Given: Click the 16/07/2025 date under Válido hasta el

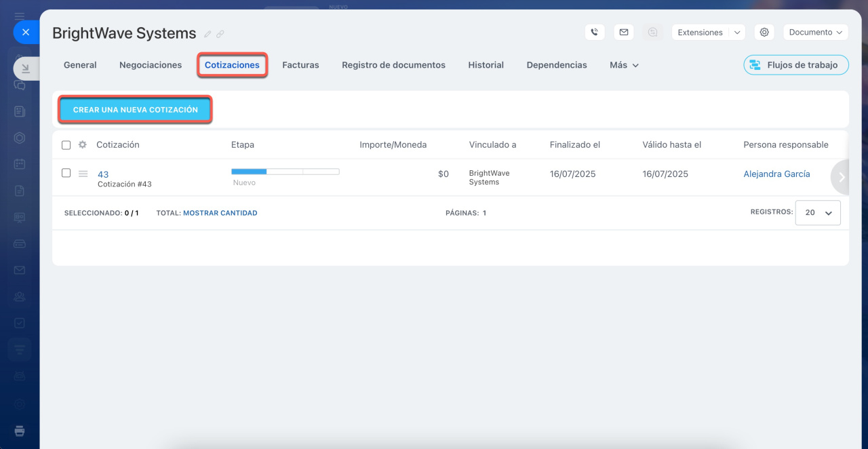Looking at the screenshot, I should coord(665,174).
